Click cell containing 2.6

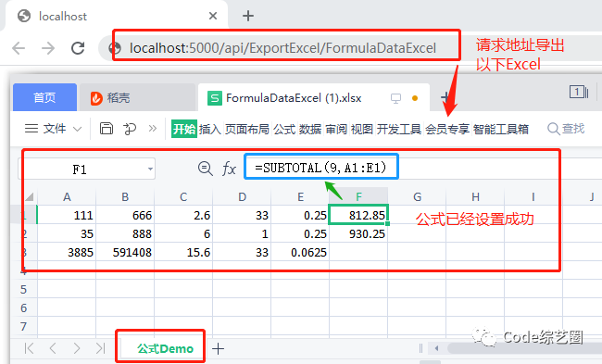(x=183, y=215)
